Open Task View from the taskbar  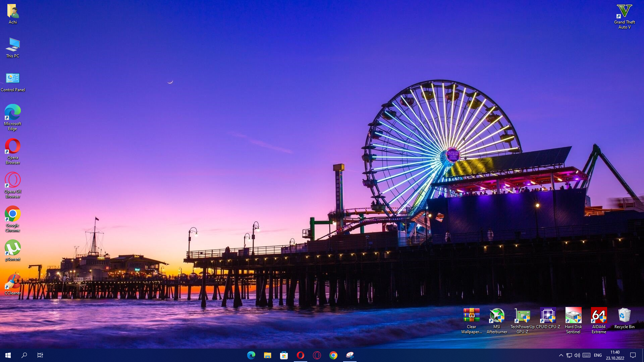(x=40, y=355)
